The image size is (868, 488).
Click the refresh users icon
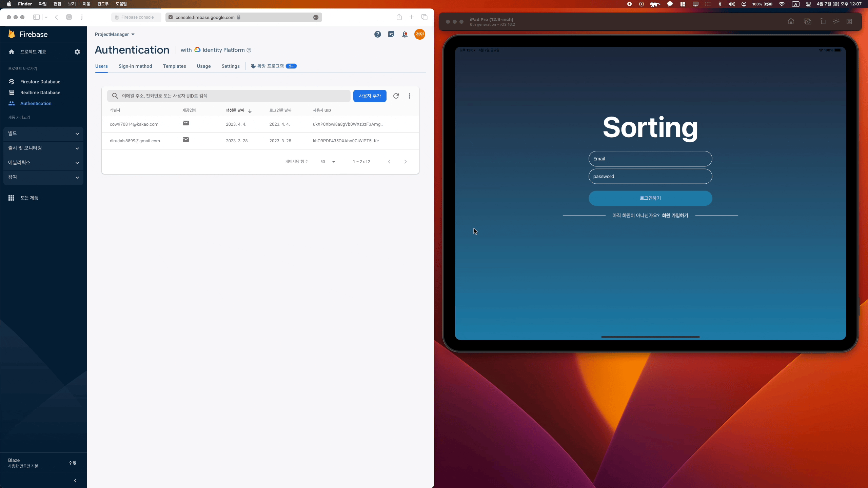click(396, 96)
